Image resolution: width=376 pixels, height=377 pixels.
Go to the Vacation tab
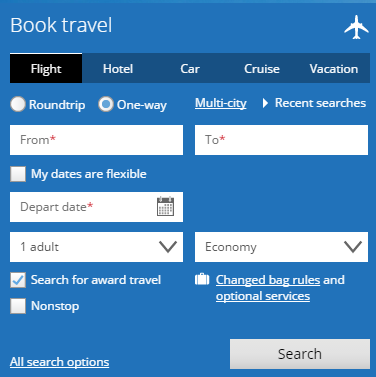[334, 68]
